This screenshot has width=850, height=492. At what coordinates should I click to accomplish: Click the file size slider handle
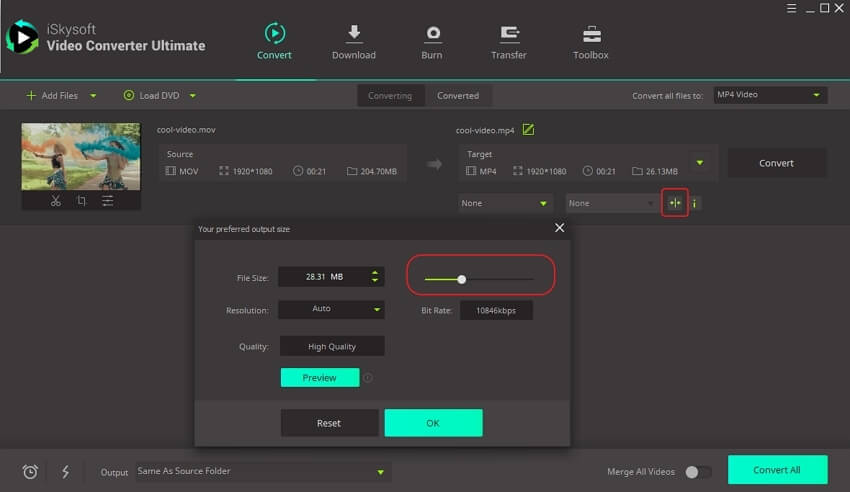pos(461,280)
